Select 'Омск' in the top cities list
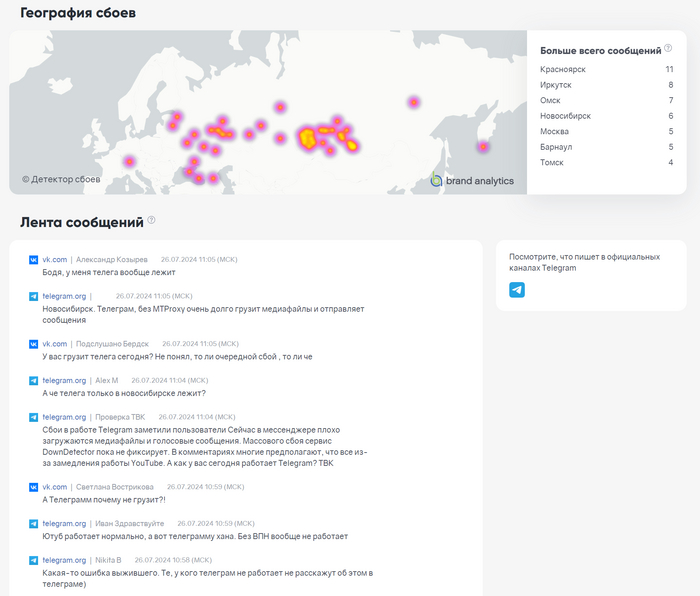Viewport: 700px width, 596px height. [550, 100]
